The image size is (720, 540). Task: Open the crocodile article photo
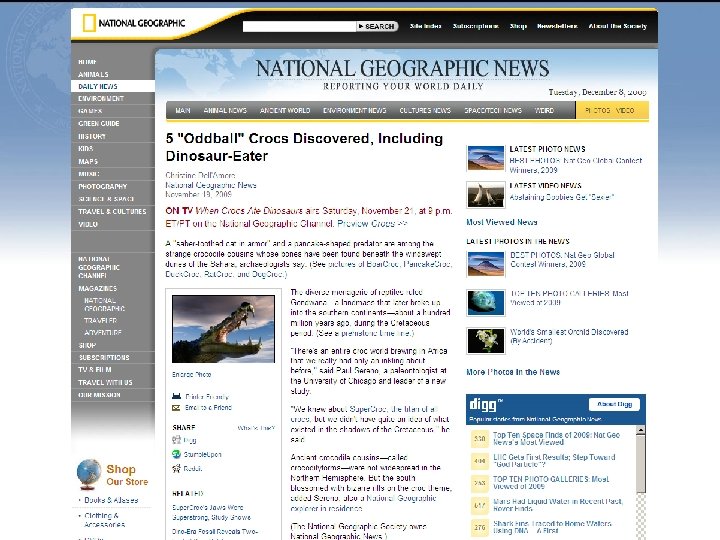(x=223, y=329)
